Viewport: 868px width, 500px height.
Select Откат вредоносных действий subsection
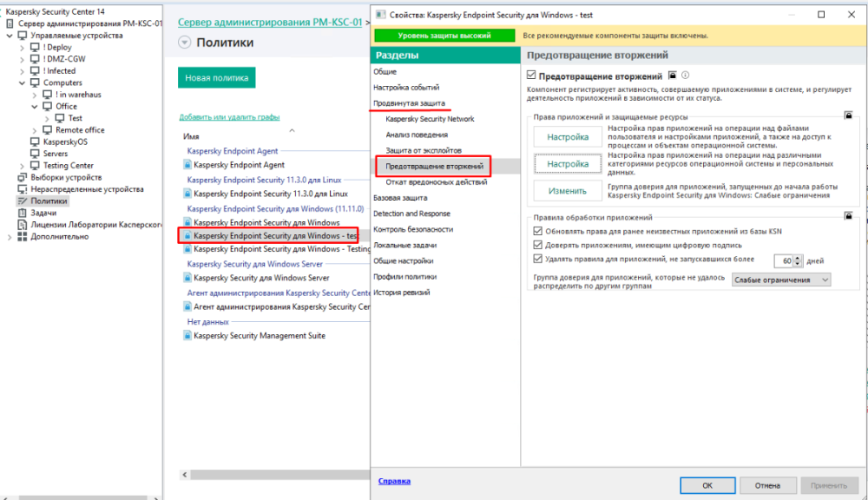point(437,181)
